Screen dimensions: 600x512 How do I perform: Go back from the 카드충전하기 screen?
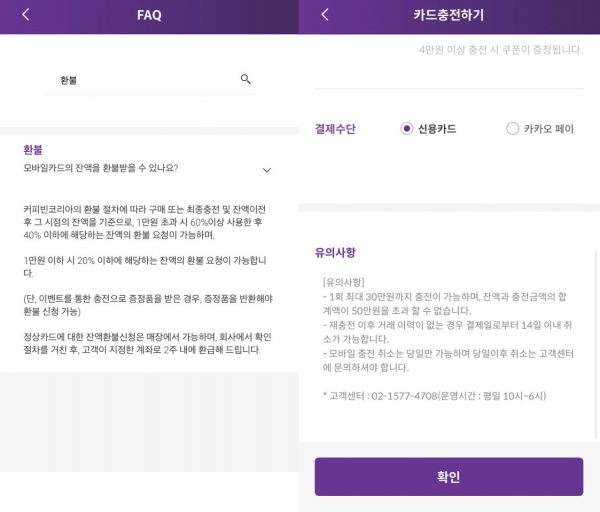click(x=325, y=15)
